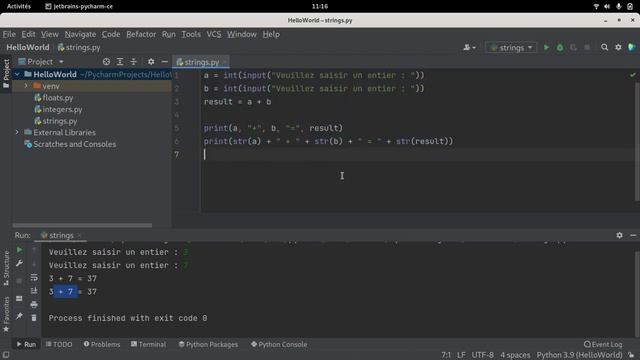640x360 pixels.
Task: Toggle soft-wrap in Run console
Action: point(34,278)
